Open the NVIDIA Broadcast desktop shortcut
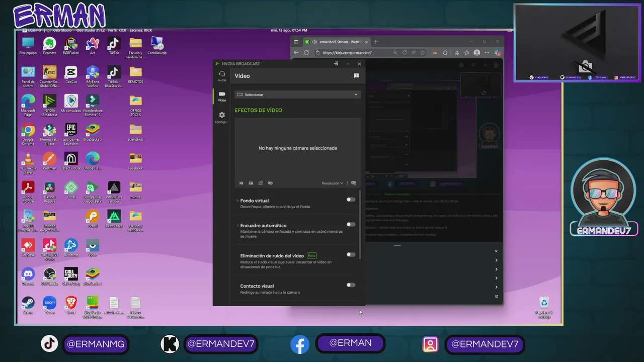644x362 pixels. click(49, 105)
